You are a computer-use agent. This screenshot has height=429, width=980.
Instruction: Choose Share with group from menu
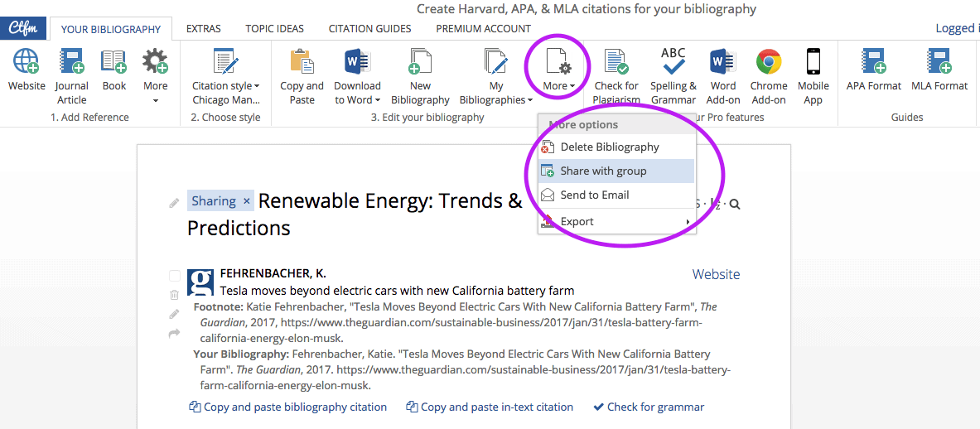coord(603,171)
